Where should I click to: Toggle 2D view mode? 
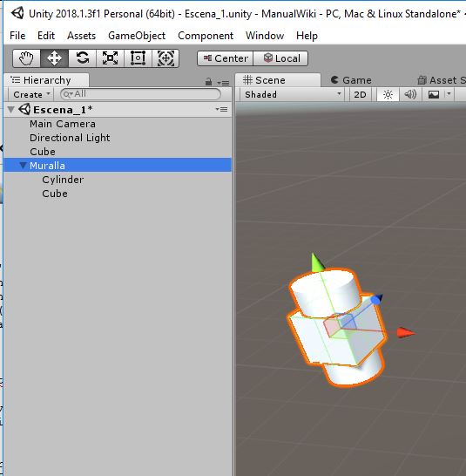point(360,95)
